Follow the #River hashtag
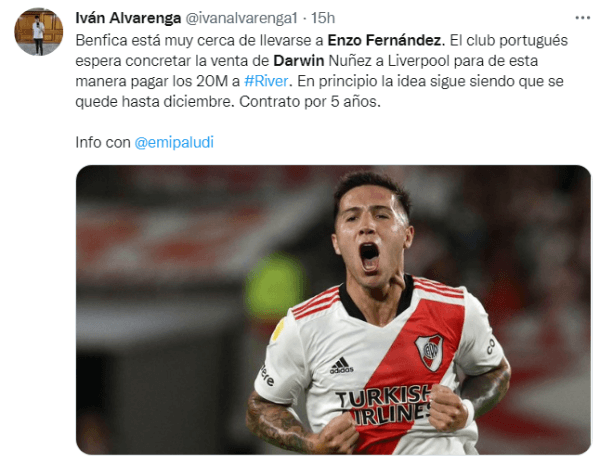This screenshot has width=600, height=464. click(x=266, y=81)
